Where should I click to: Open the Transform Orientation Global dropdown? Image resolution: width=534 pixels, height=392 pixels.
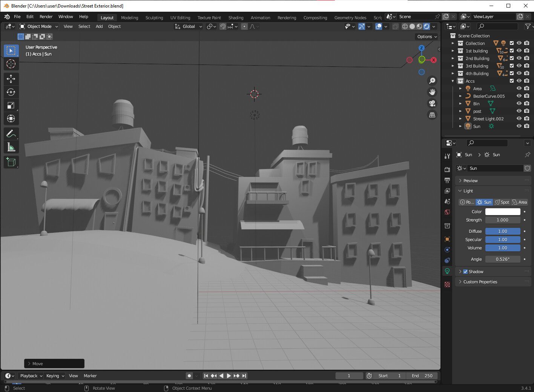188,26
